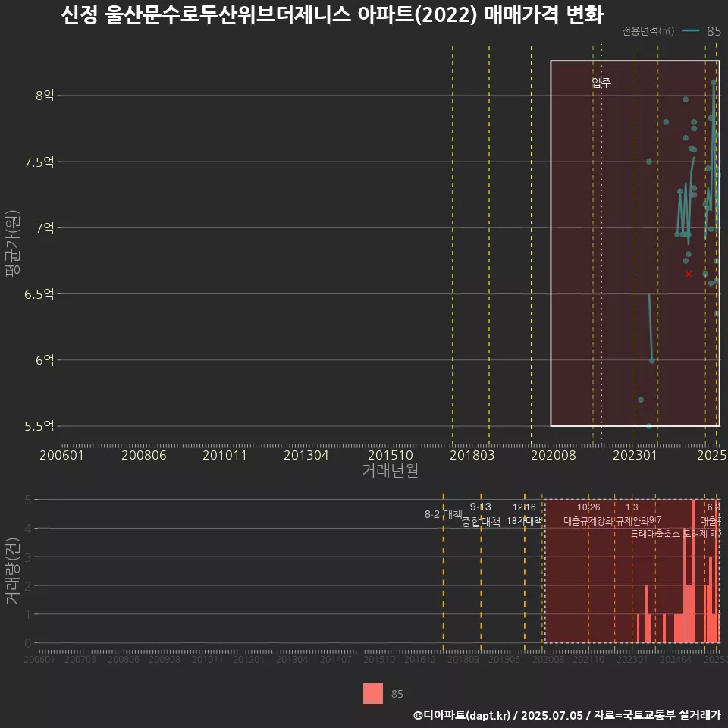Click 201304 on the price chart's x-axis
This screenshot has width=728, height=728.
click(x=306, y=454)
